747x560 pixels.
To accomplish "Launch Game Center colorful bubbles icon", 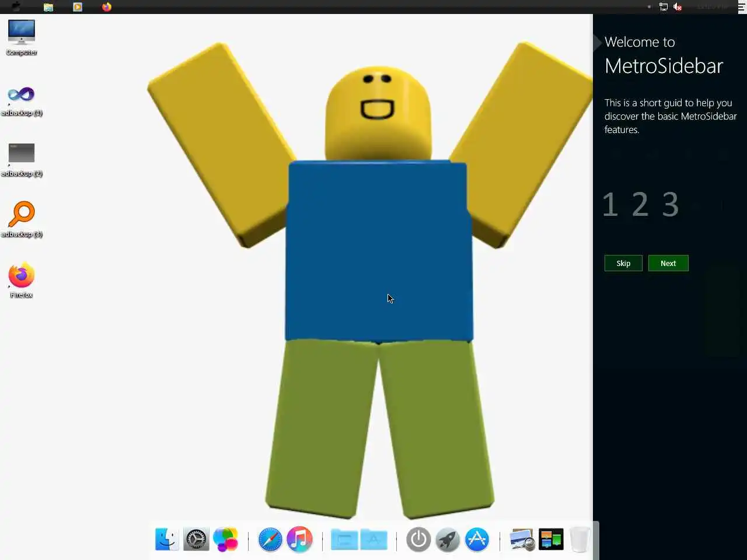I will point(226,540).
